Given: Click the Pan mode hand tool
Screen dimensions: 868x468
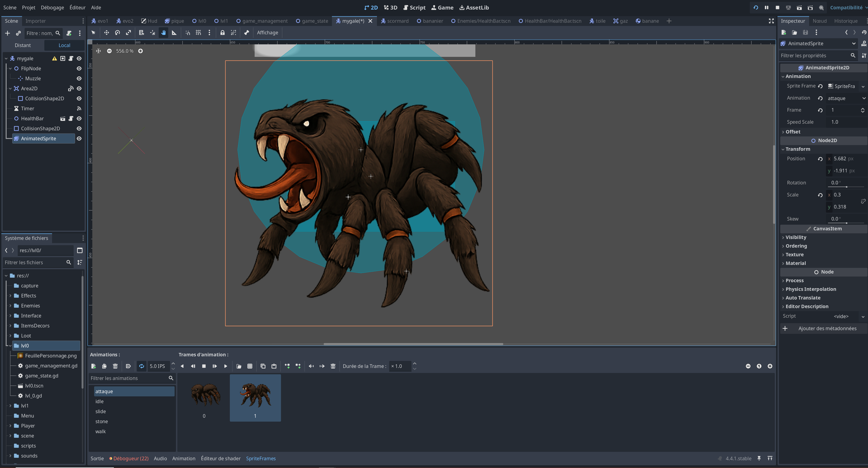Looking at the screenshot, I should point(163,33).
